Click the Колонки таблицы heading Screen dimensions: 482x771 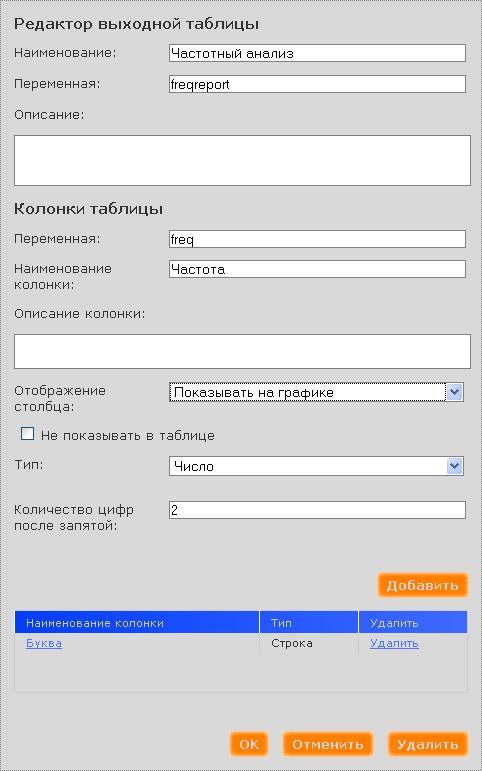[x=89, y=209]
